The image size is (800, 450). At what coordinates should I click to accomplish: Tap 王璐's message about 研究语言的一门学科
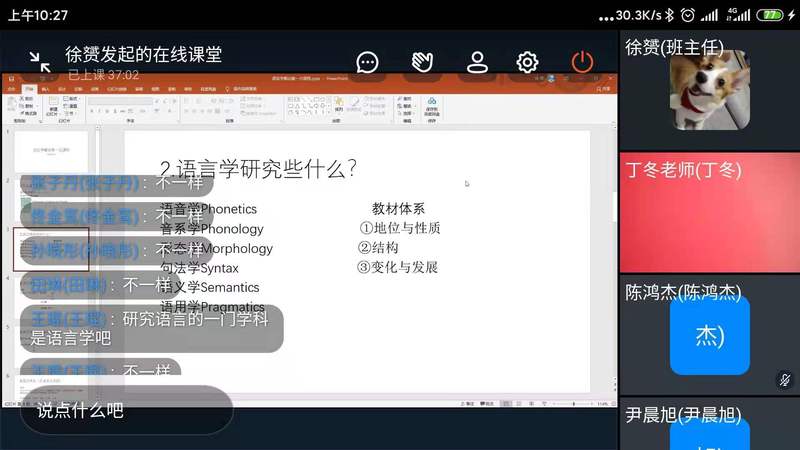(x=150, y=329)
